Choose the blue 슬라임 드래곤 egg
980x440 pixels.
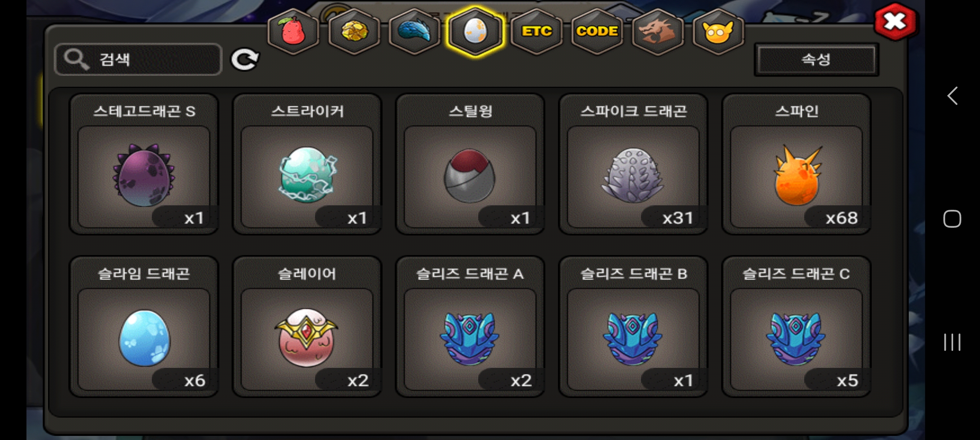(x=144, y=327)
